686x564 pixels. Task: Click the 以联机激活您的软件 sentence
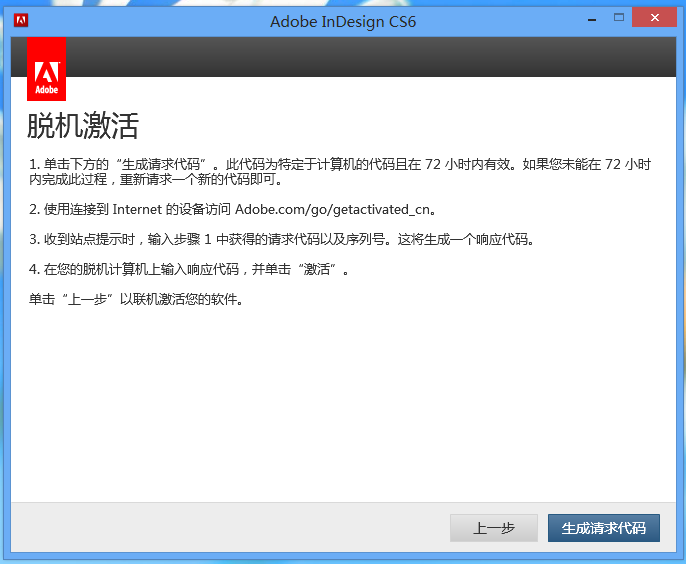pos(136,299)
